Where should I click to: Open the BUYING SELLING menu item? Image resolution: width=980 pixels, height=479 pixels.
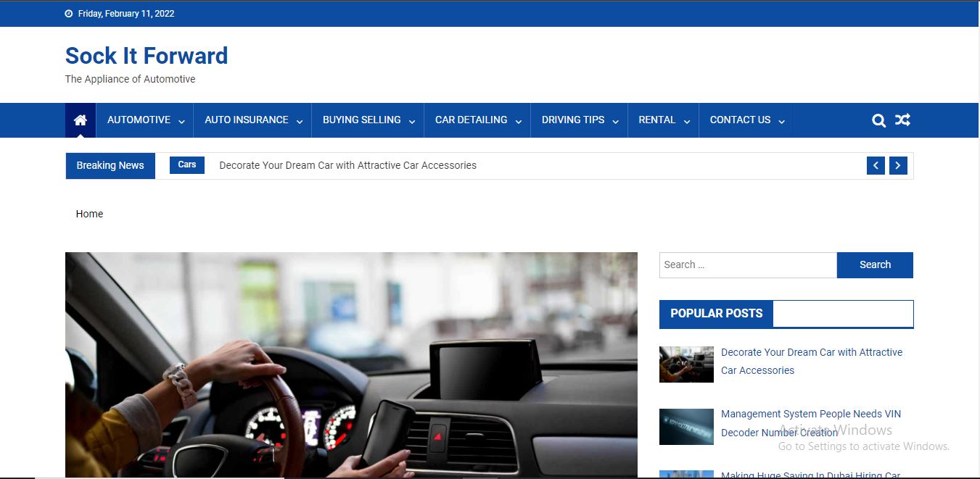pos(362,120)
